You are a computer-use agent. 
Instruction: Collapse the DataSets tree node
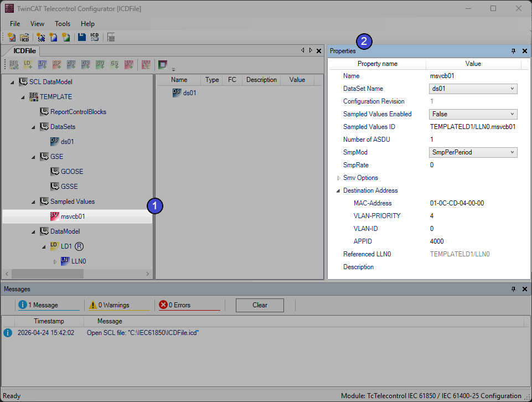(x=34, y=127)
